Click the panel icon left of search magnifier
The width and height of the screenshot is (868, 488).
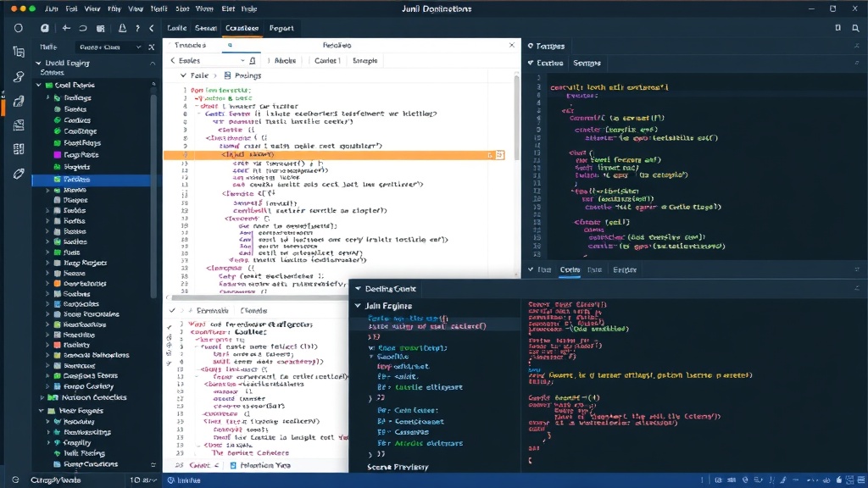click(838, 28)
